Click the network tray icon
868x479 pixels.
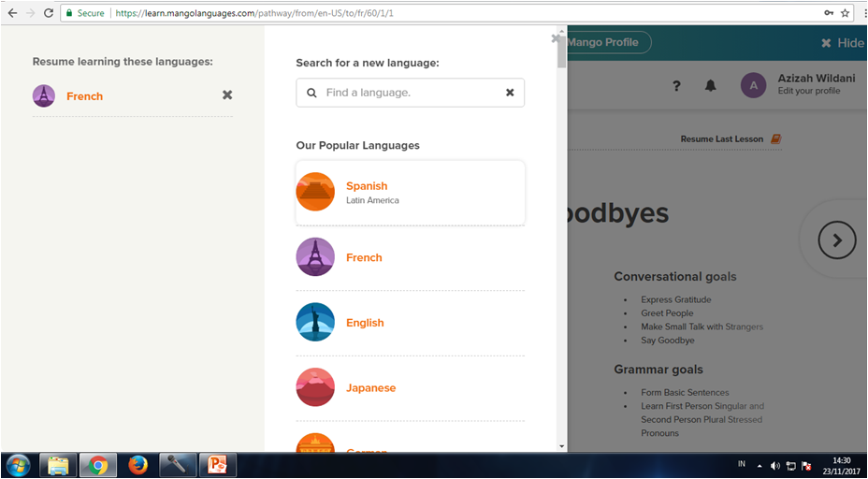(x=790, y=466)
